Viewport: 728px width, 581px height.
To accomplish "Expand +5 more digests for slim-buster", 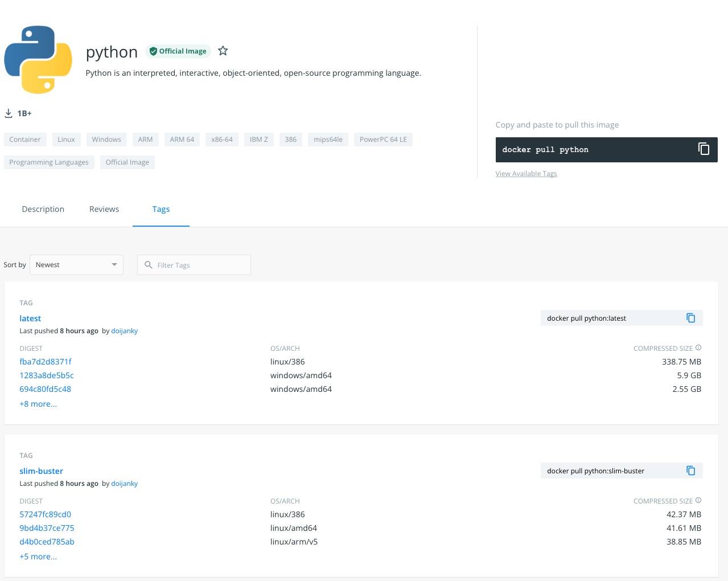I will pyautogui.click(x=38, y=557).
